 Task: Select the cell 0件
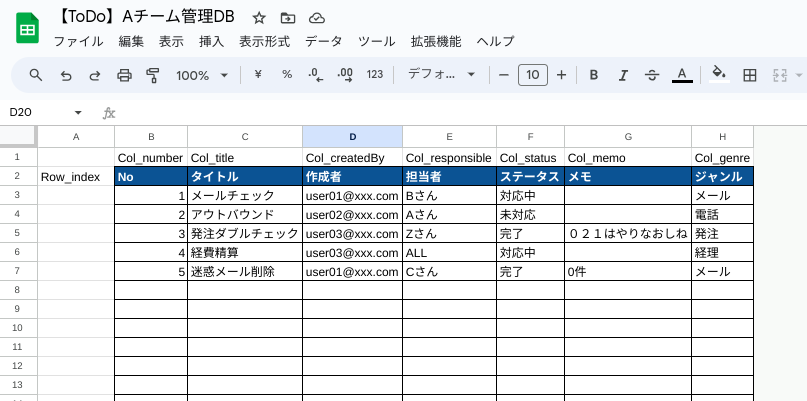pyautogui.click(x=628, y=272)
